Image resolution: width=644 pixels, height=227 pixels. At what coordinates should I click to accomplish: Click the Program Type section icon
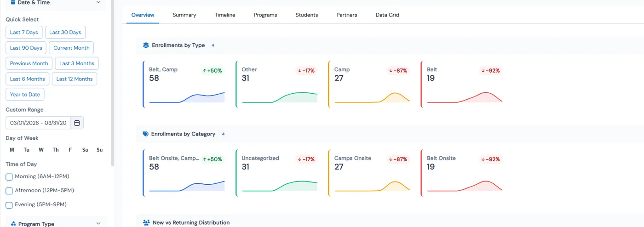pos(13,224)
